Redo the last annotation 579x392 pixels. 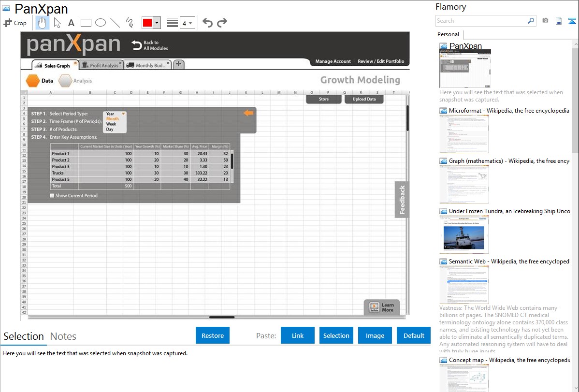(222, 23)
